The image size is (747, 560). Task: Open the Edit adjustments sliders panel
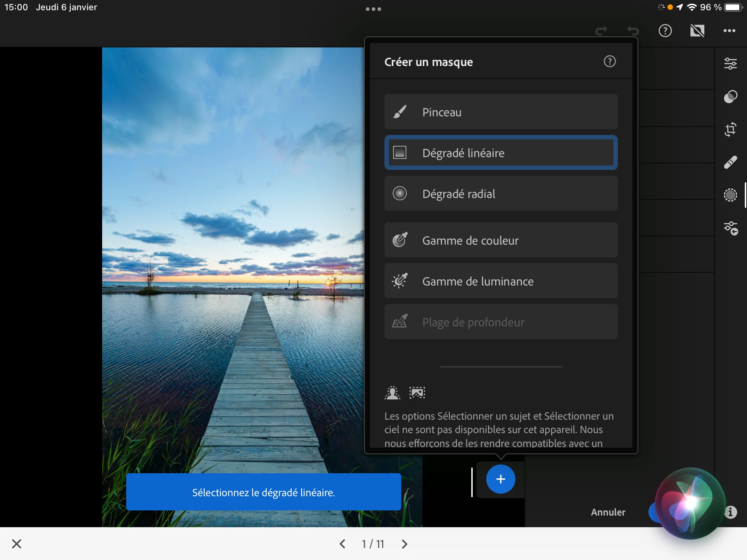730,64
